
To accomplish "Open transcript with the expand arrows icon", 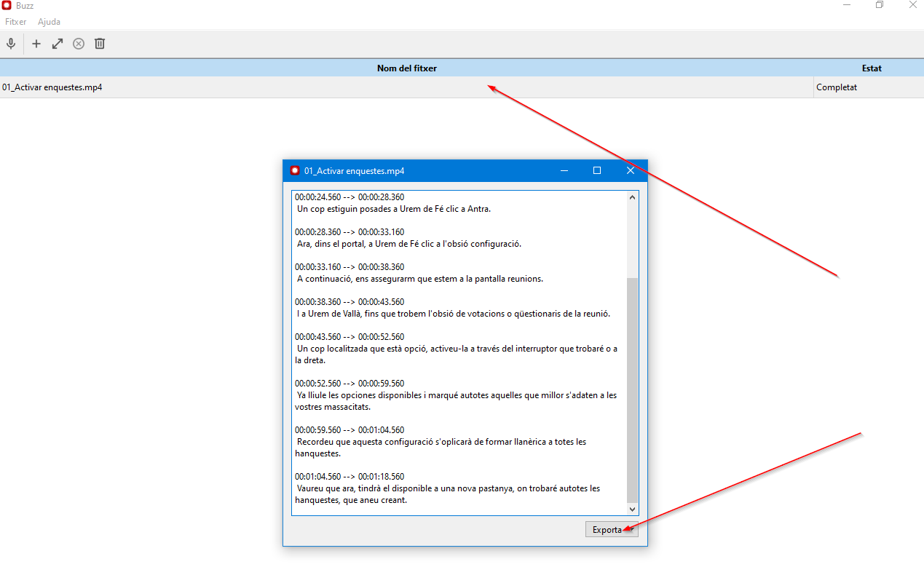I will [x=58, y=44].
